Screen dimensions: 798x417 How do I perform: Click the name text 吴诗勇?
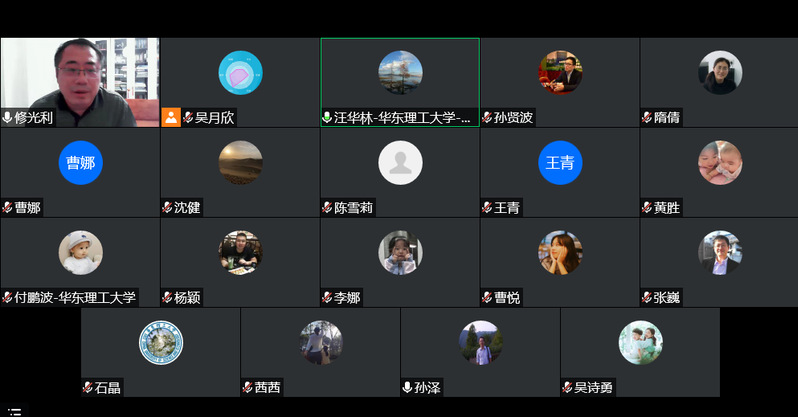point(593,387)
